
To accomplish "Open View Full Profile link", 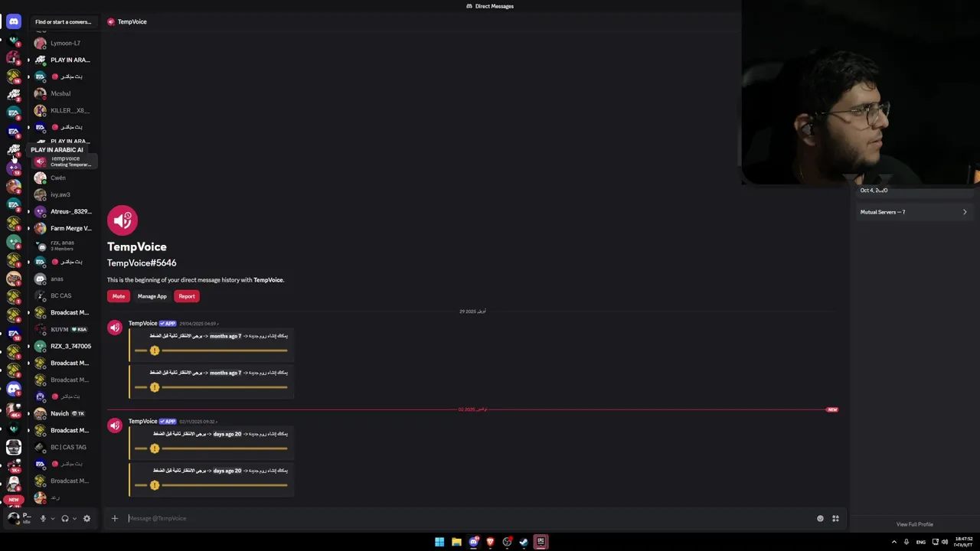I will (915, 524).
